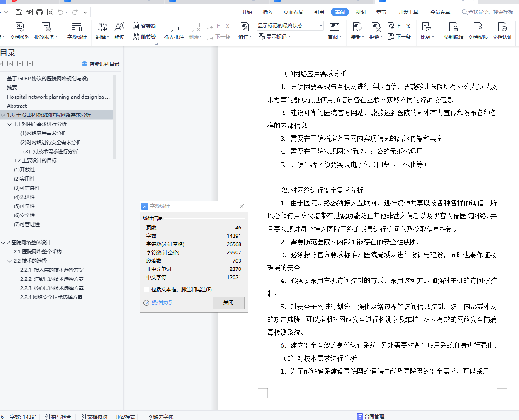Select Abstract in outline list
The image size is (519, 420).
pos(17,106)
